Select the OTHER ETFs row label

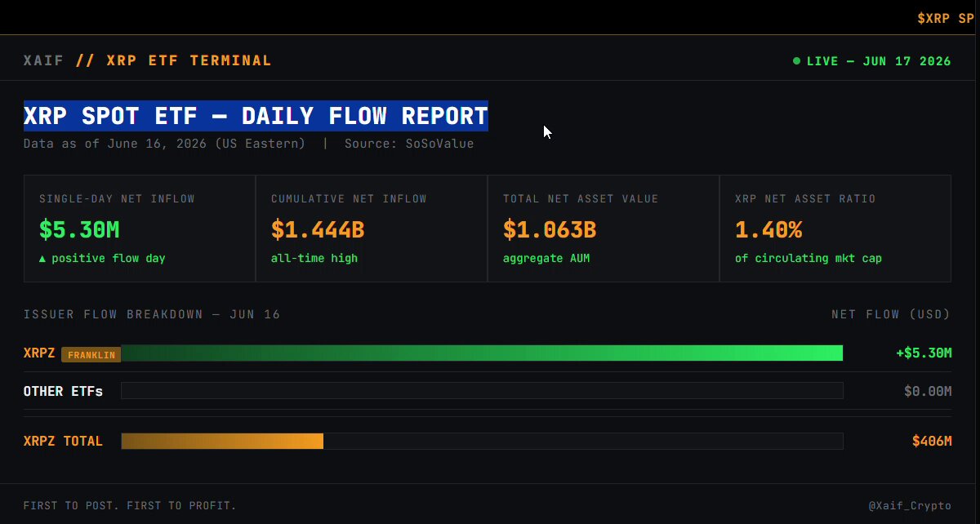tap(63, 391)
